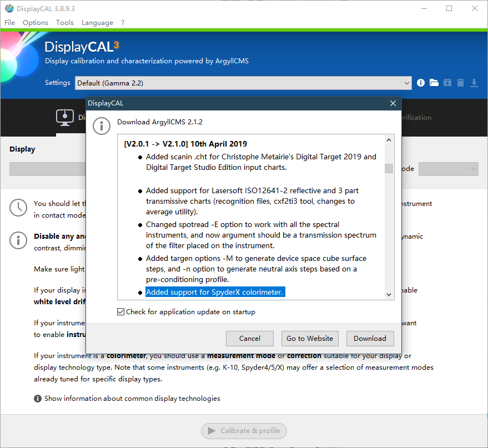Click info icon beside Show information text
The height and width of the screenshot is (448, 488).
[x=38, y=399]
